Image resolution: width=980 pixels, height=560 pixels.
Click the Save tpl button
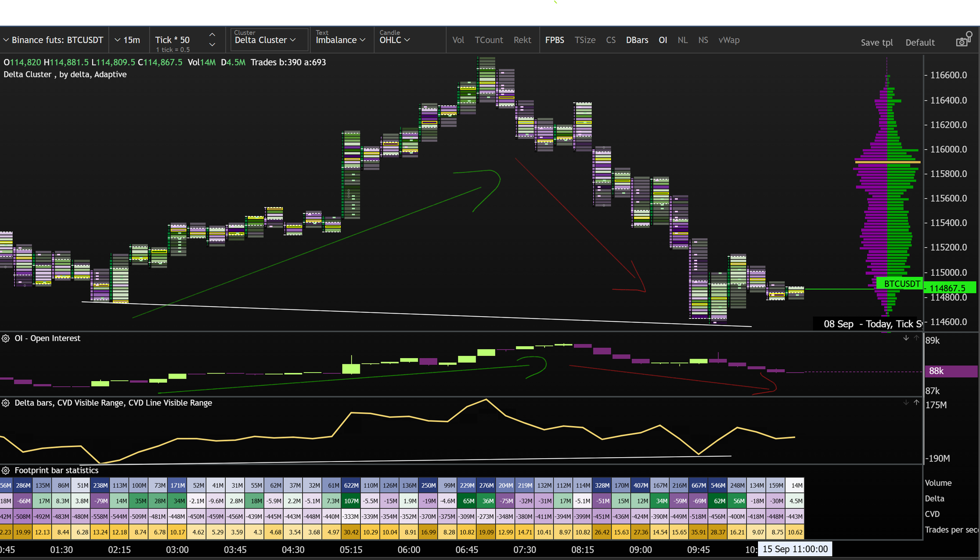[877, 43]
